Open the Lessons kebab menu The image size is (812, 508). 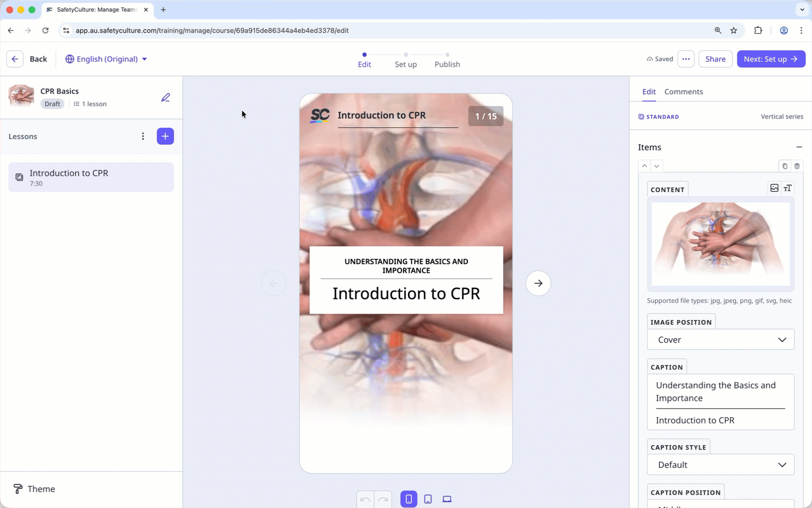tap(143, 136)
